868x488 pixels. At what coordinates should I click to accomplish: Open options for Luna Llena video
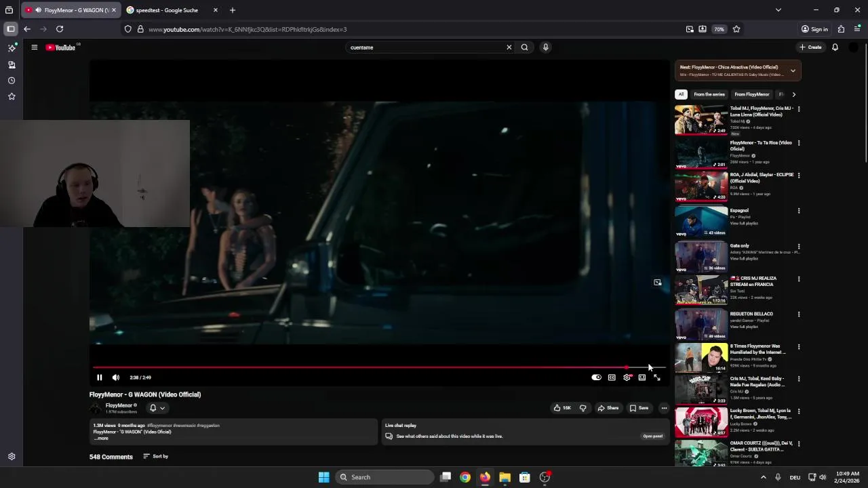[x=798, y=108]
